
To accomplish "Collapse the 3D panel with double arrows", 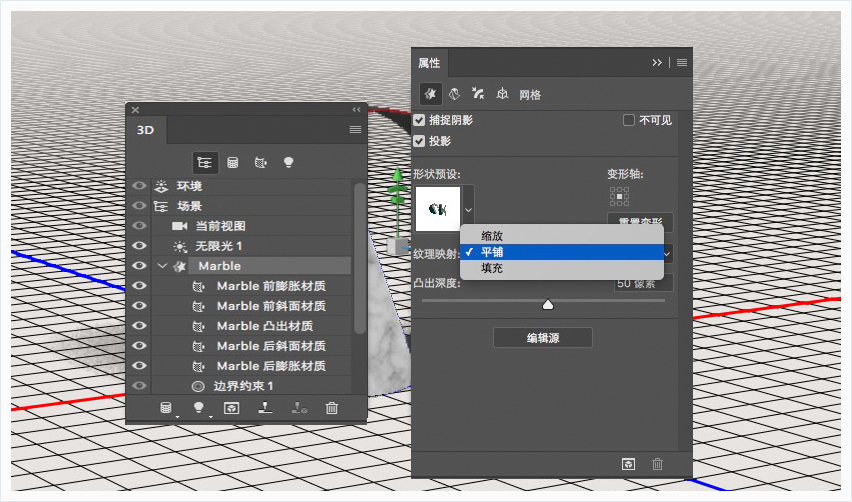I will pyautogui.click(x=356, y=110).
